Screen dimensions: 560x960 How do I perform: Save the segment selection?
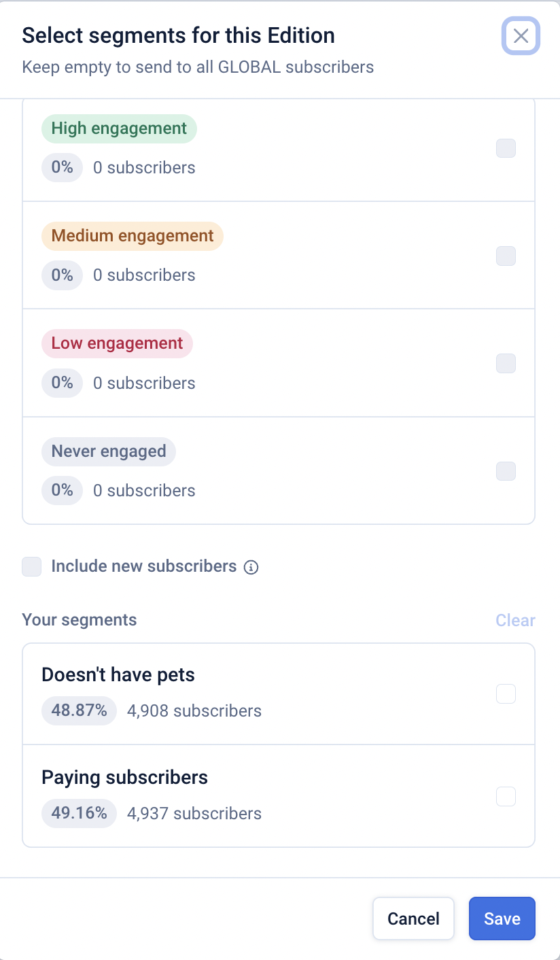click(502, 919)
